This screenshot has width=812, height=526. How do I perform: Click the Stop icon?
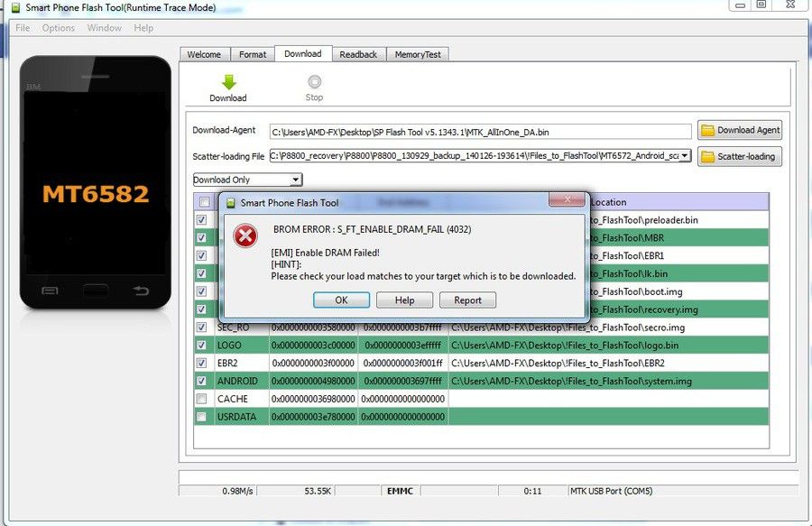click(314, 82)
